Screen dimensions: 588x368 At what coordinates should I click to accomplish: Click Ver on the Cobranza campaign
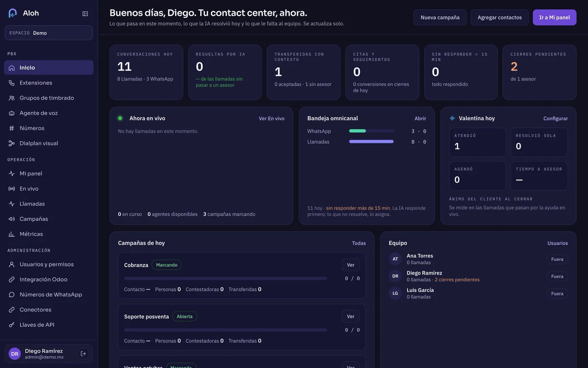coord(351,265)
